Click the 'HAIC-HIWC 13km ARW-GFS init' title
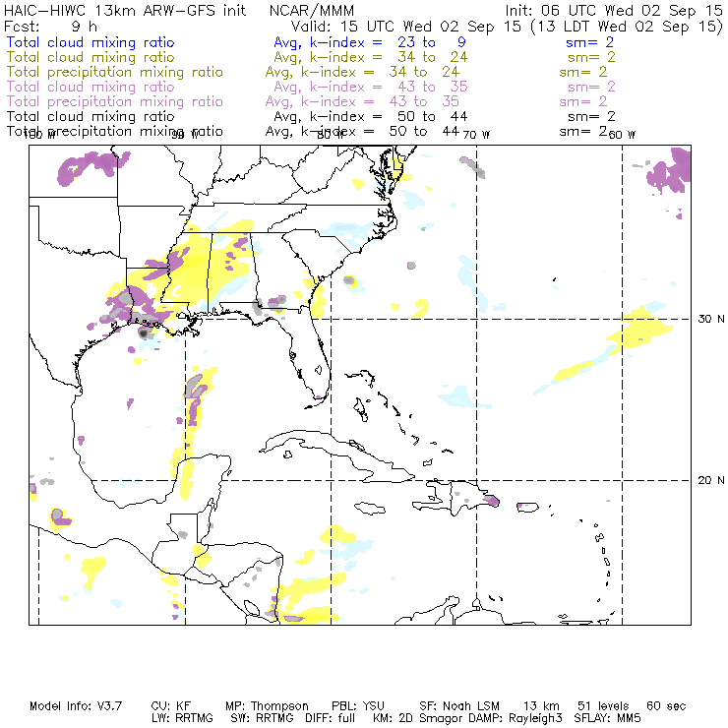The width and height of the screenshot is (728, 728). 125,10
